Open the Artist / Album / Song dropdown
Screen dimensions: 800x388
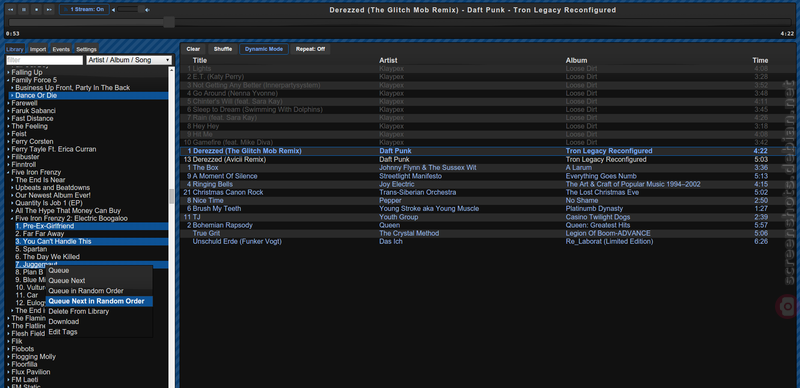(129, 60)
